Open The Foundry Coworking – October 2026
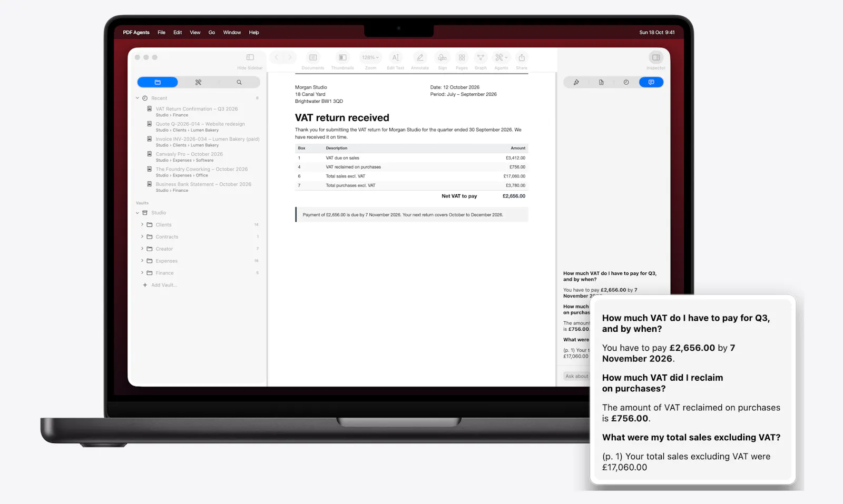Viewport: 843px width, 504px height. click(201, 169)
